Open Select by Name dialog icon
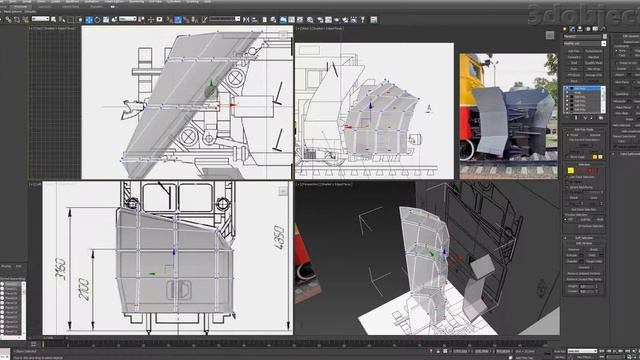 [x=62, y=20]
